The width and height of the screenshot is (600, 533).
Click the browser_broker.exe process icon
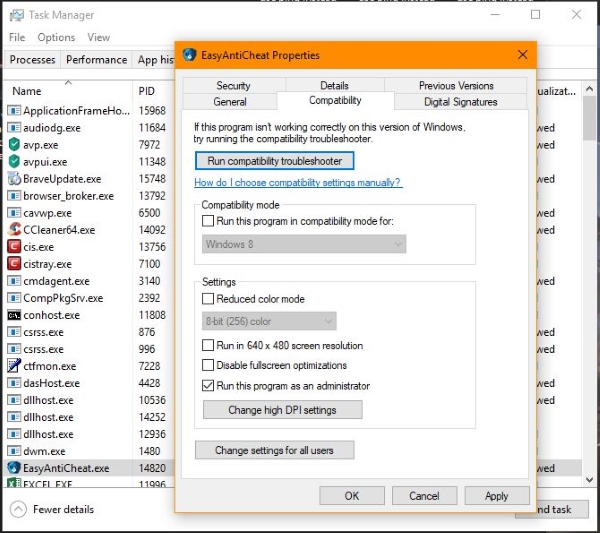(14, 196)
